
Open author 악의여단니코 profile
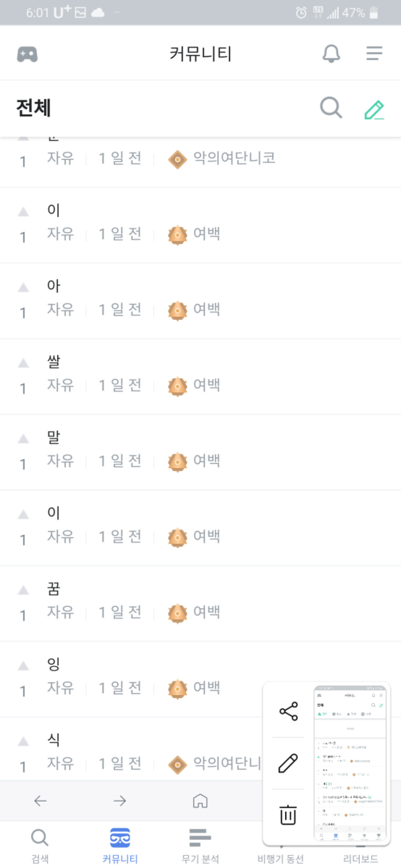234,158
